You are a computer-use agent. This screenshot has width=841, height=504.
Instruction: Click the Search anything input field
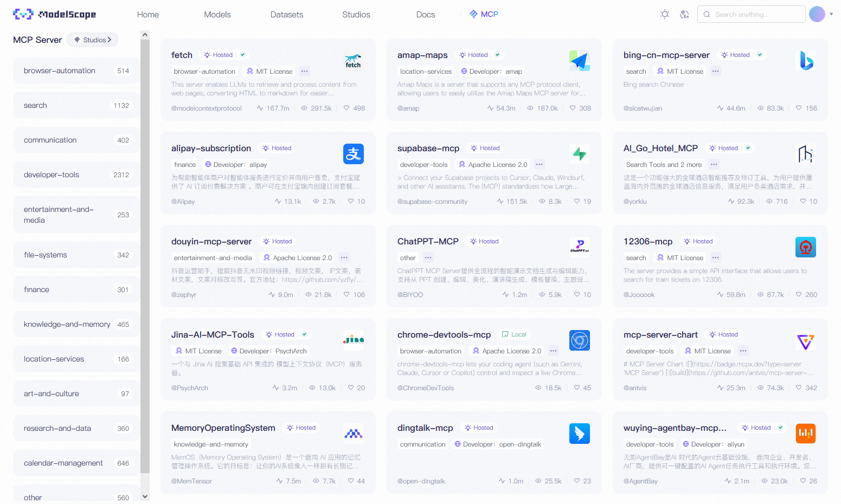(756, 15)
